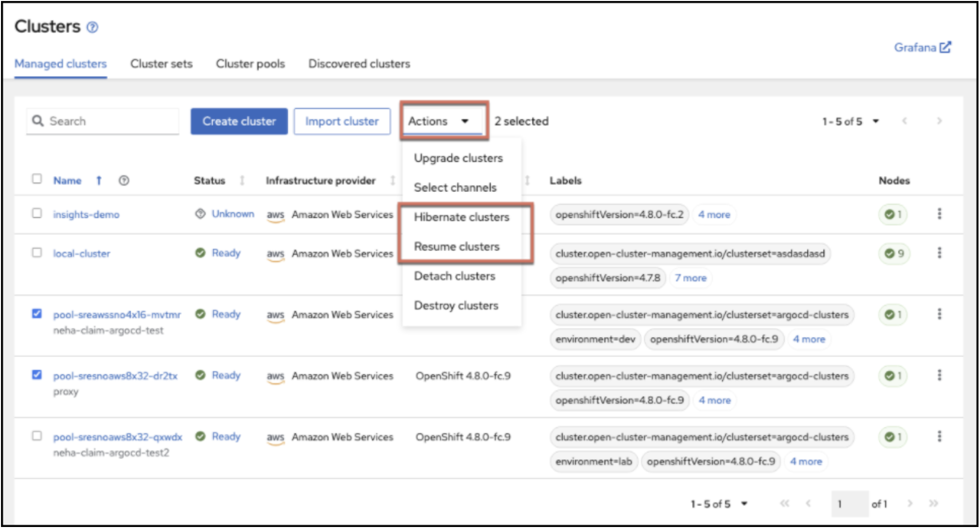Select Hibernate clusters from Actions menu
The image size is (980, 529).
(x=461, y=217)
